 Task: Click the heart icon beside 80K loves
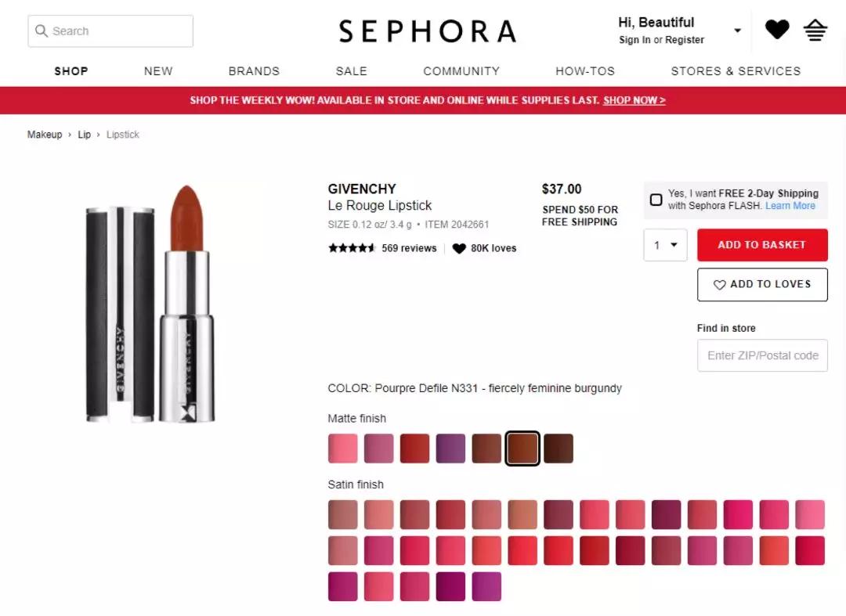pyautogui.click(x=459, y=248)
